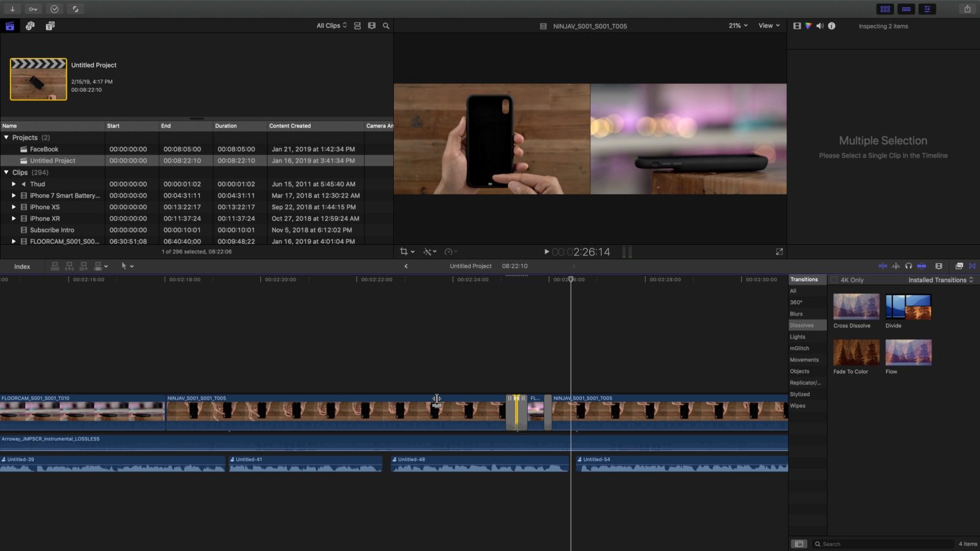This screenshot has width=980, height=551.
Task: Enable the 4K Only checkbox
Action: point(834,280)
